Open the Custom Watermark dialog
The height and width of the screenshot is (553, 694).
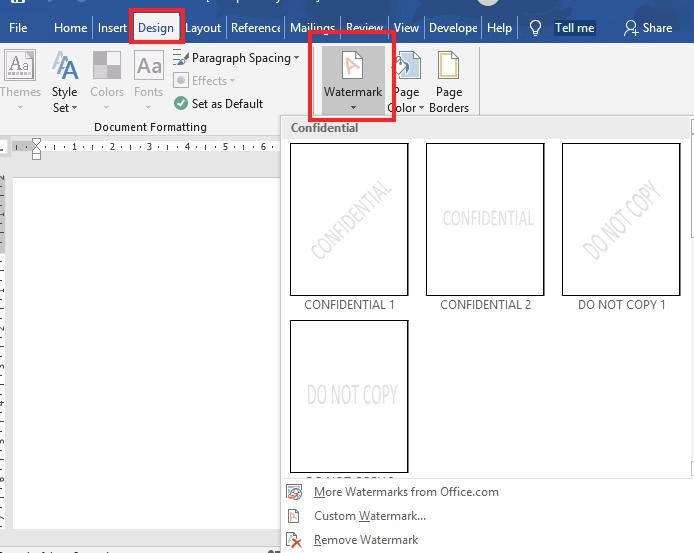click(x=370, y=516)
